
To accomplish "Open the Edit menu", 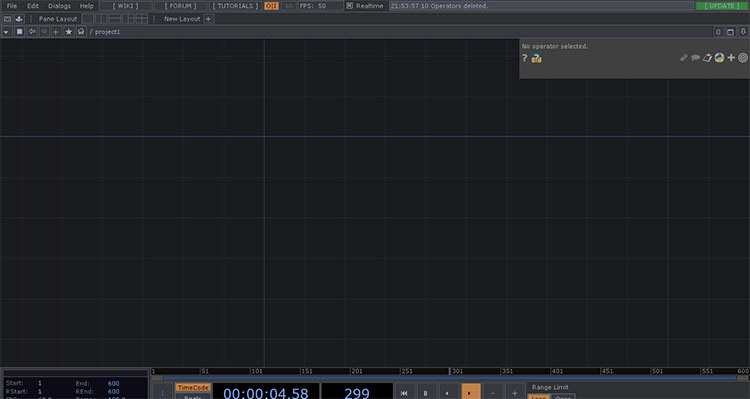I will pyautogui.click(x=33, y=6).
